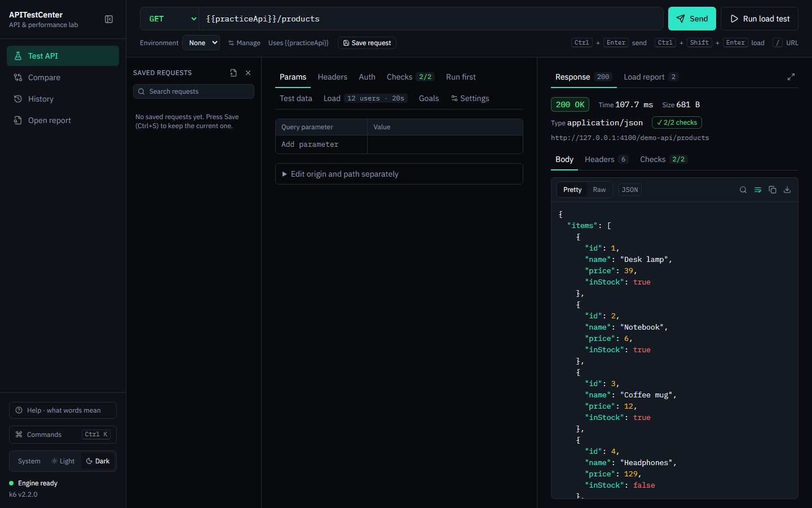Toggle word wrap in response body
The image size is (812, 508).
(758, 190)
